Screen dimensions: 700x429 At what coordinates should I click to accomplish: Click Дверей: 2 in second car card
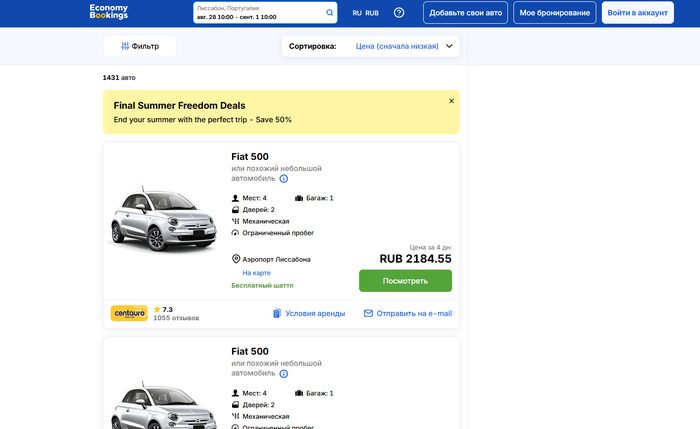(x=258, y=405)
